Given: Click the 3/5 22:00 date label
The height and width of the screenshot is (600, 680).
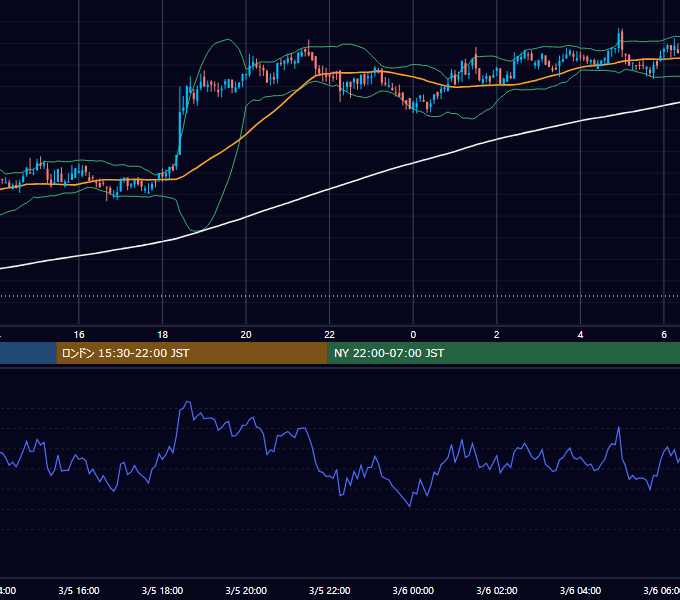Looking at the screenshot, I should [x=330, y=590].
